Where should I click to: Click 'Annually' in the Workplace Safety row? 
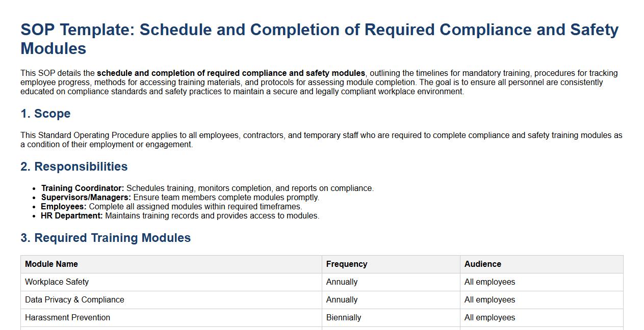pyautogui.click(x=342, y=282)
